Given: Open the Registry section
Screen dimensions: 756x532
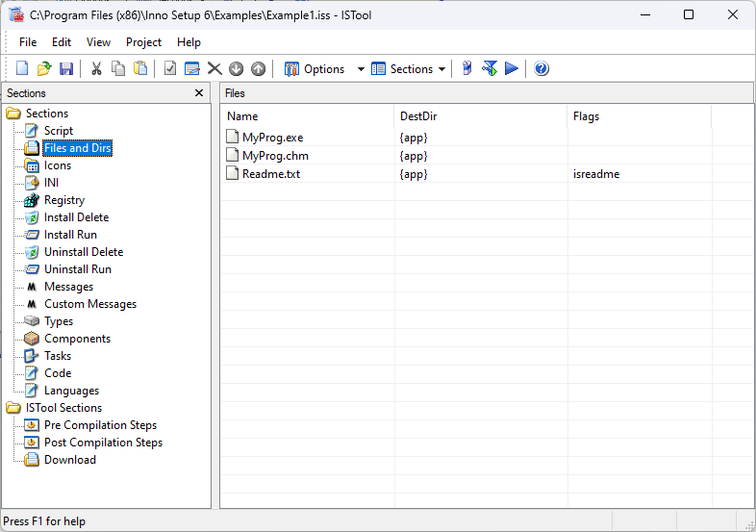Looking at the screenshot, I should click(64, 200).
